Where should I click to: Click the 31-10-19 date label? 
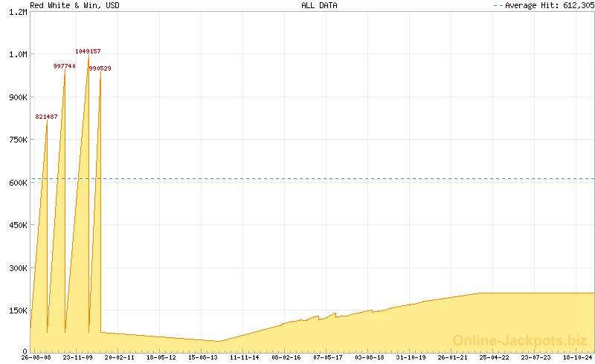pos(411,357)
